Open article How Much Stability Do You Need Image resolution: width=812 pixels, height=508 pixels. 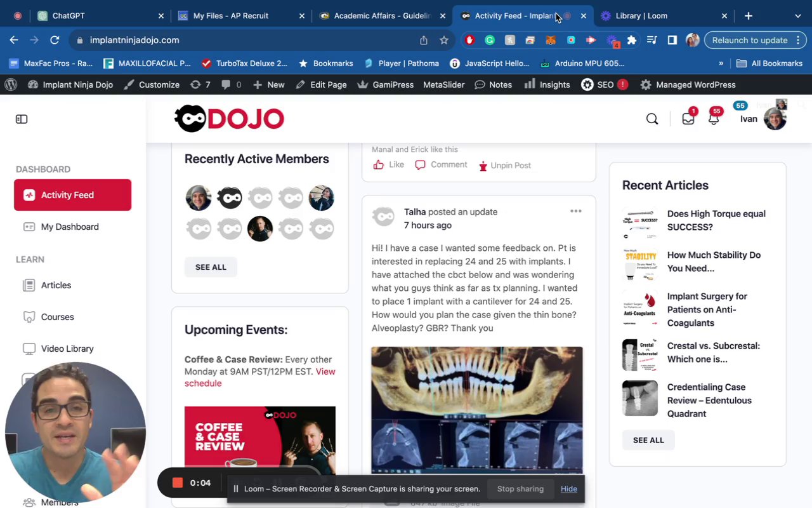(x=714, y=262)
